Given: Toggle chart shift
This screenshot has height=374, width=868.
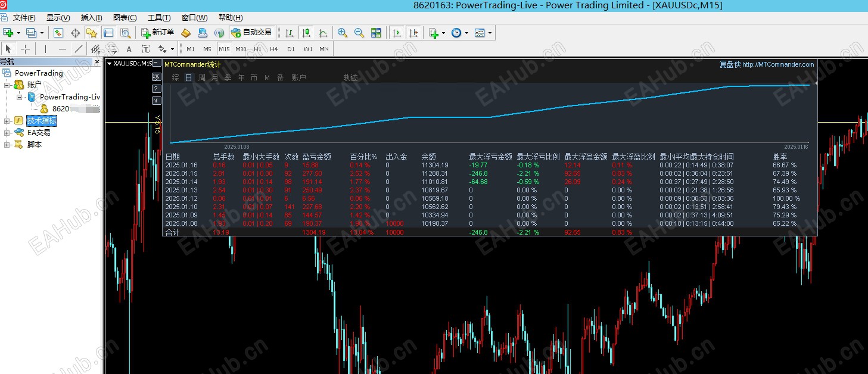Looking at the screenshot, I should [413, 33].
